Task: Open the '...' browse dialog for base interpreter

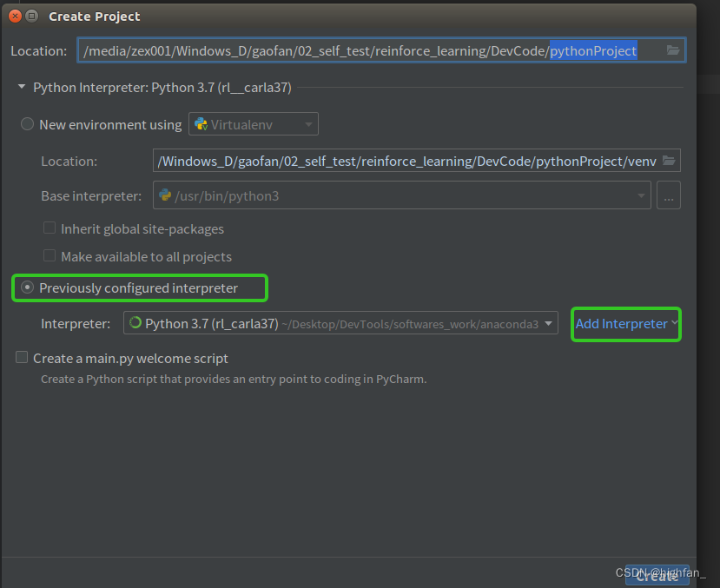Action: (668, 195)
